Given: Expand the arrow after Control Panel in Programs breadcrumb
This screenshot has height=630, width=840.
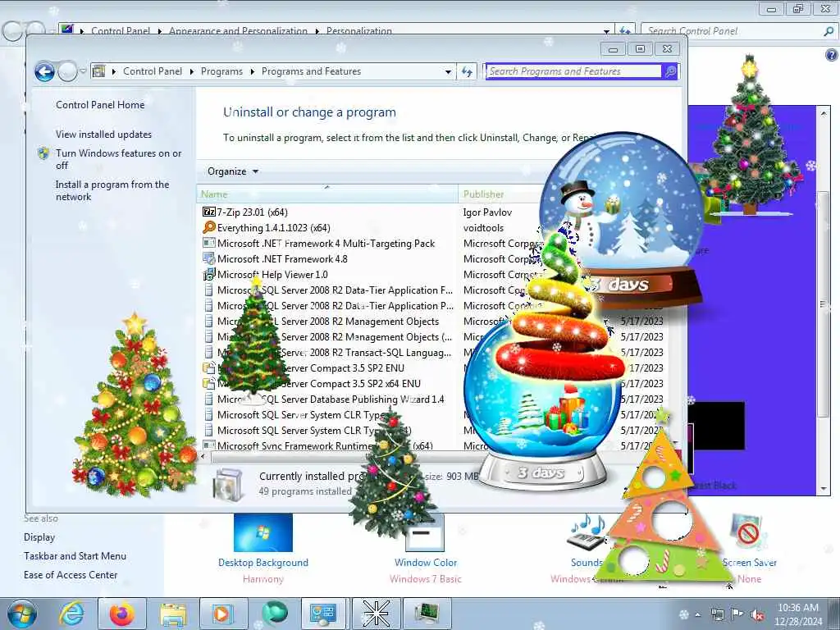Looking at the screenshot, I should pyautogui.click(x=192, y=71).
